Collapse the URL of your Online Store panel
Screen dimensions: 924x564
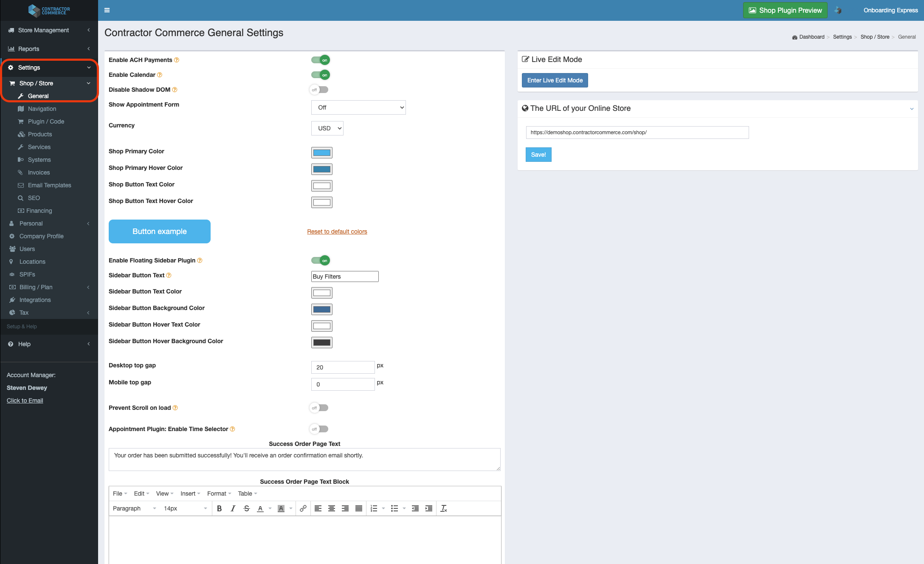(912, 109)
